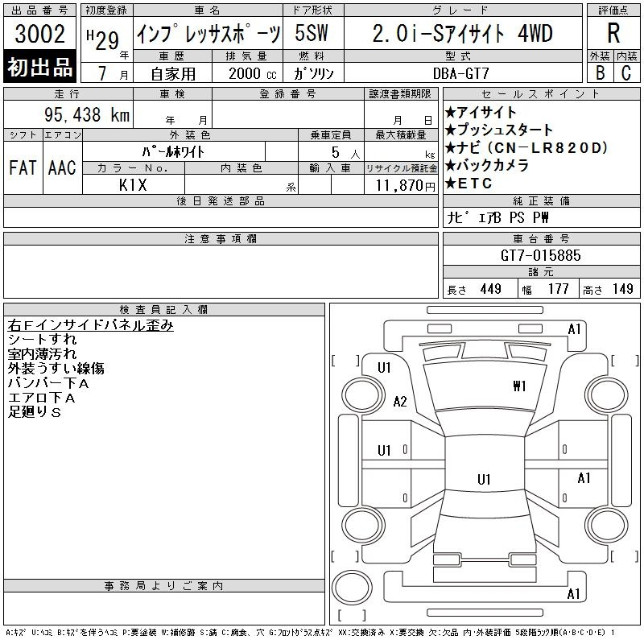This screenshot has height=644, width=644.
Task: Select inspector note 外装うすい線傷
Action: (x=56, y=368)
